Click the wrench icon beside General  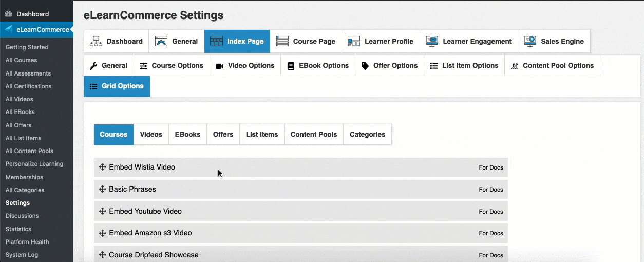[x=93, y=66]
